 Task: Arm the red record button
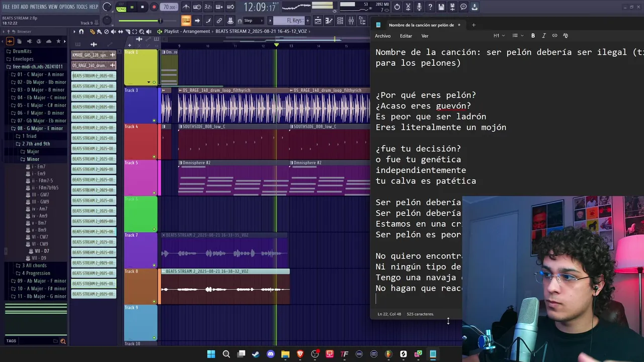pyautogui.click(x=154, y=7)
